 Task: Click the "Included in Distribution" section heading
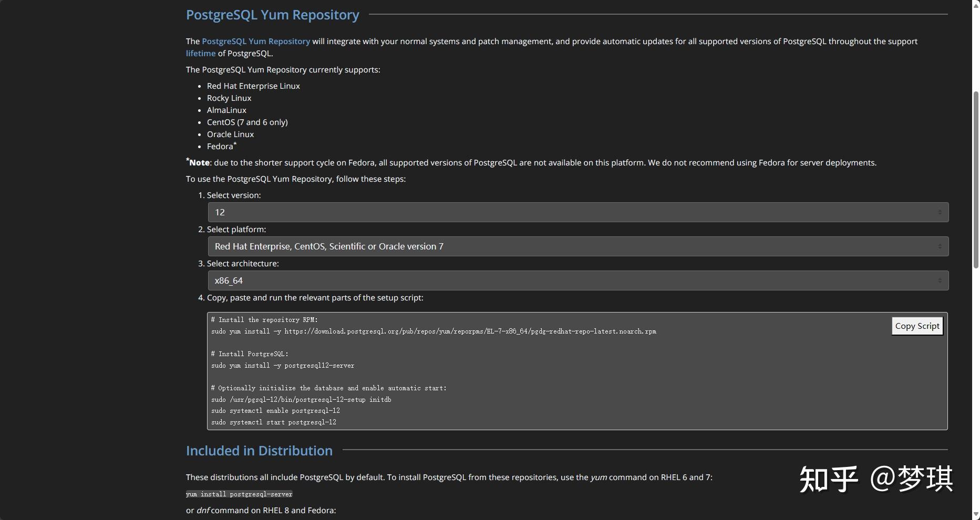pyautogui.click(x=259, y=451)
